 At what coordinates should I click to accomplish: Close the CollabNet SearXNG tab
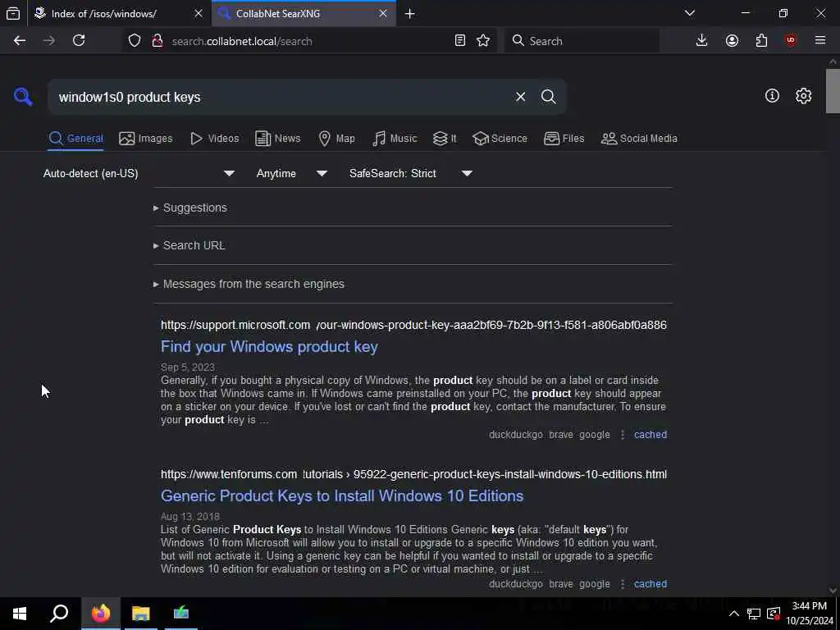point(383,13)
